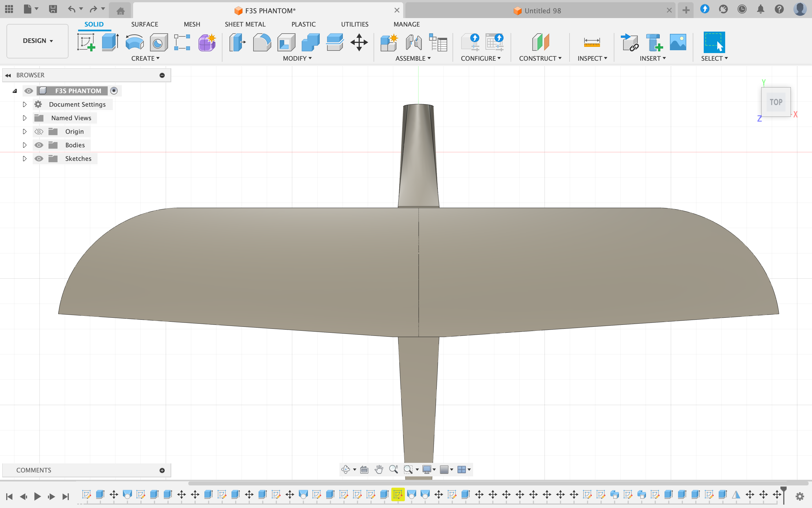Expand the Bodies folder
The width and height of the screenshot is (812, 508).
point(25,145)
